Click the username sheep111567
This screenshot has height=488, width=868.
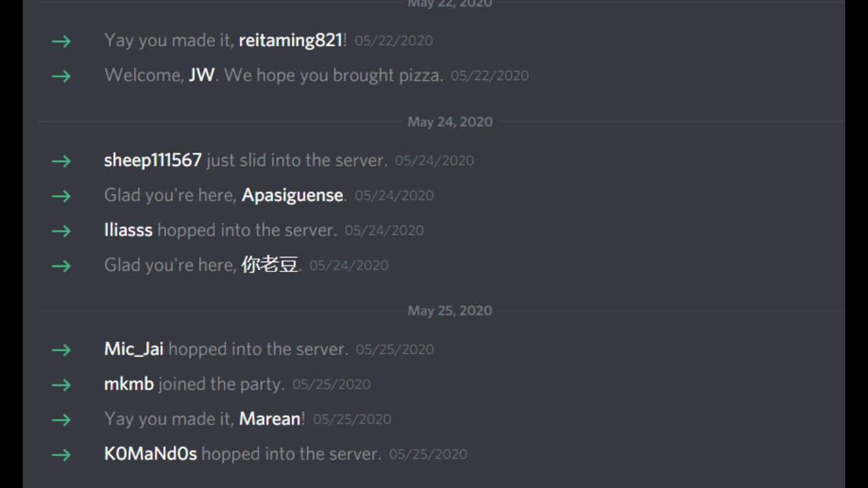(153, 161)
